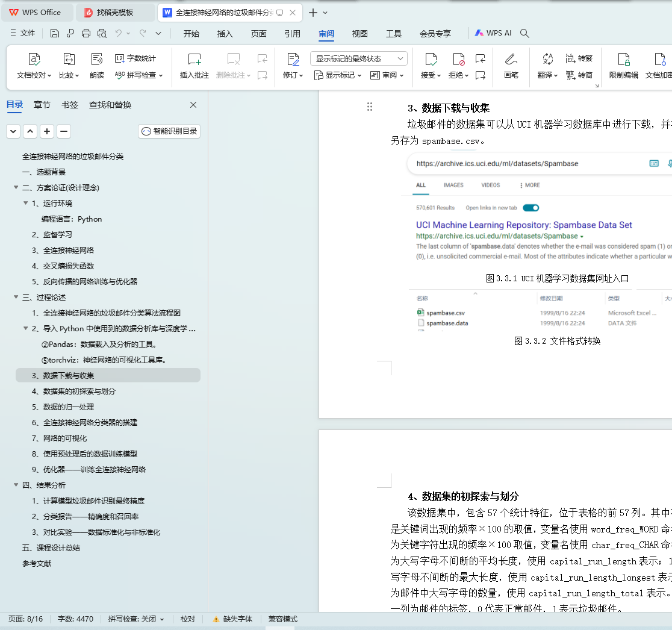Click the 插入批注 insert comment icon
Screen dimensions: 672x630
[194, 59]
